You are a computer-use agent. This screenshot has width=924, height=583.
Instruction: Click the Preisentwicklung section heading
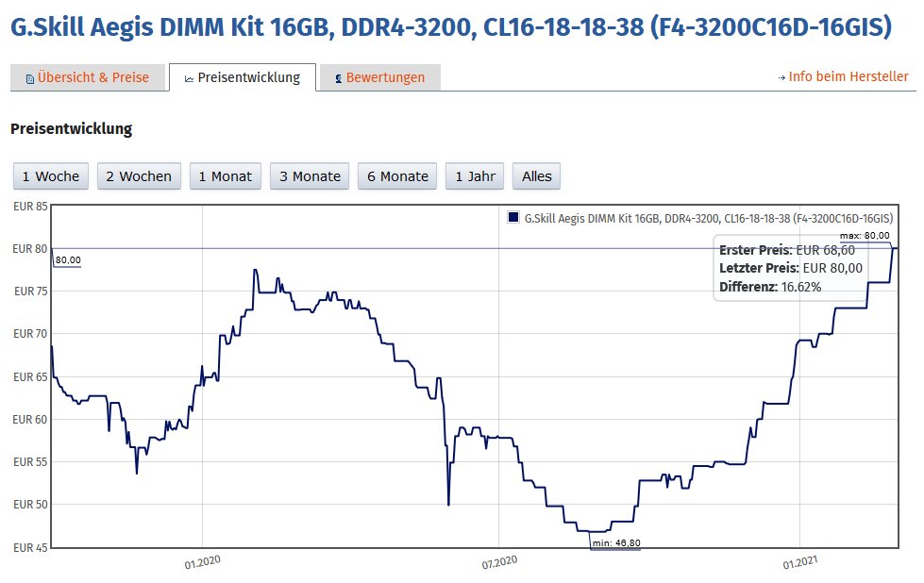[72, 129]
